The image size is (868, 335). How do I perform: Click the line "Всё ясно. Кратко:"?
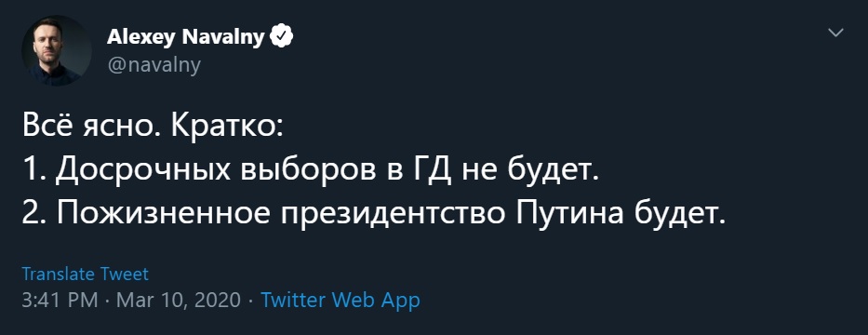coord(153,127)
